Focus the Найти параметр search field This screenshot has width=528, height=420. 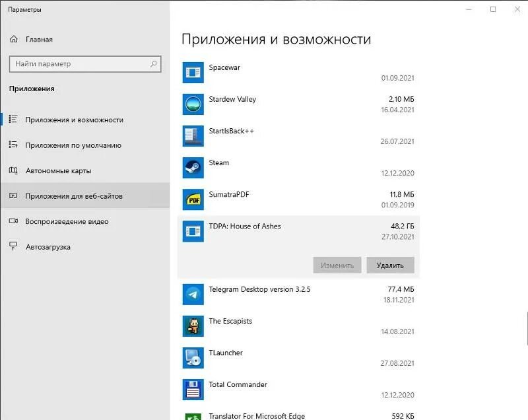[x=85, y=63]
